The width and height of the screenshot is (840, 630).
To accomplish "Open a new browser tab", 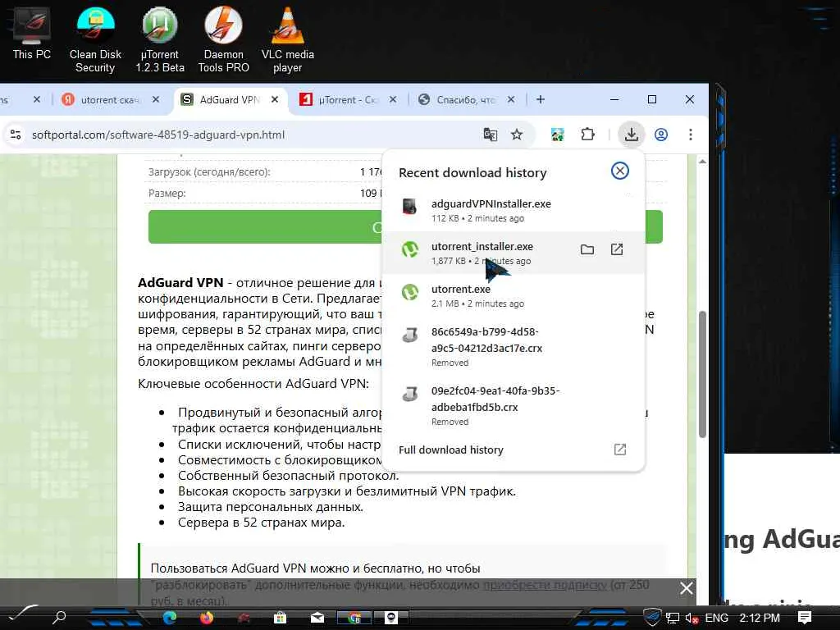I will click(x=541, y=99).
